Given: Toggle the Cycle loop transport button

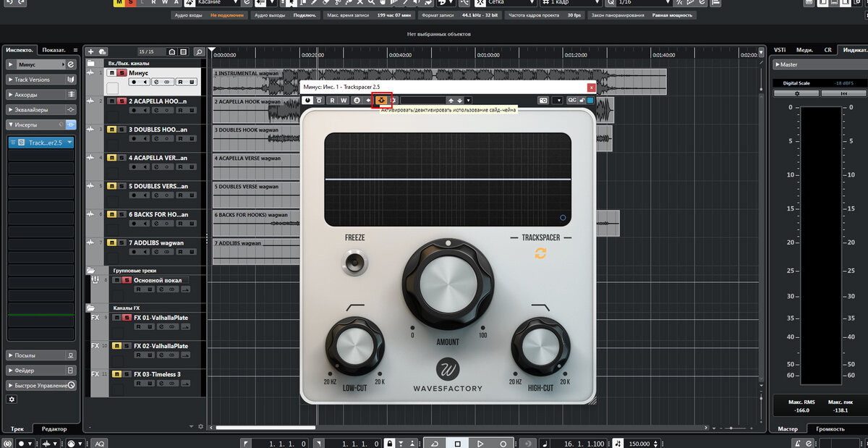Looking at the screenshot, I should [434, 443].
